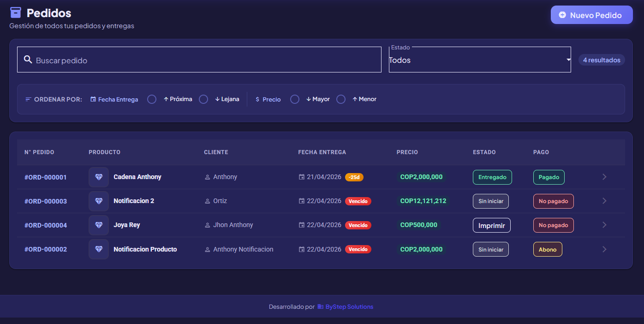Click the search magnifier icon
This screenshot has width=644, height=324.
pos(28,60)
